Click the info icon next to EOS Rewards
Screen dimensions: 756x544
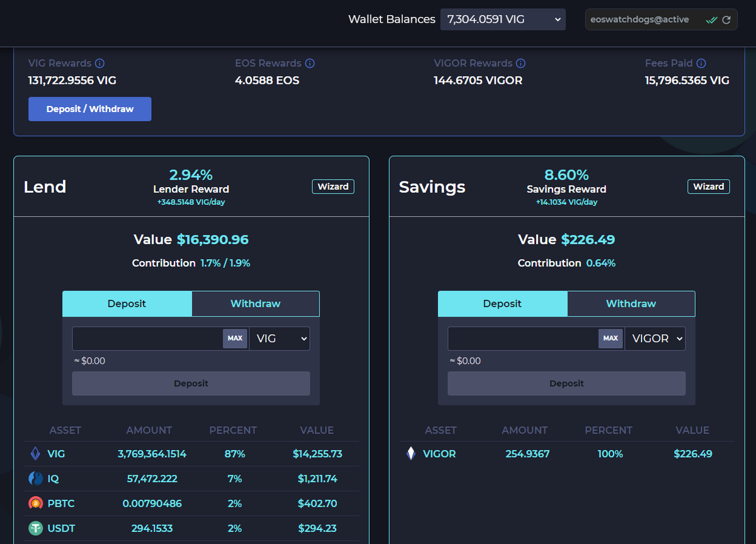[309, 63]
